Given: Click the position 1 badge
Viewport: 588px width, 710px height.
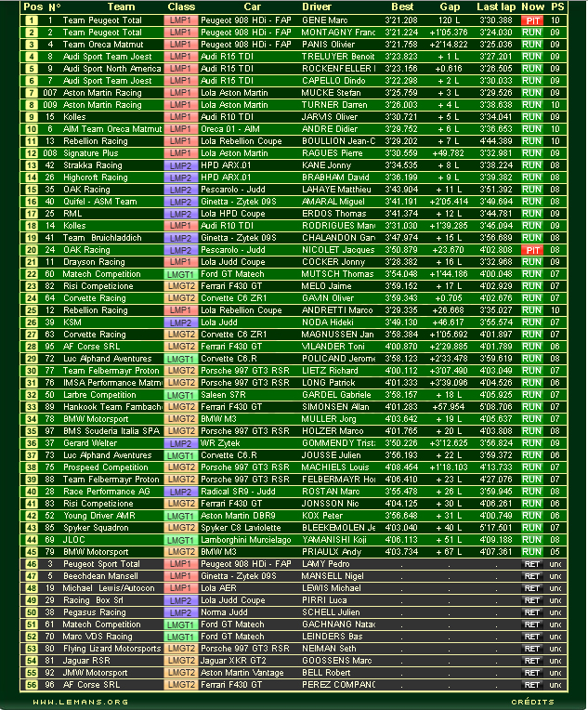Looking at the screenshot, I should point(32,20).
